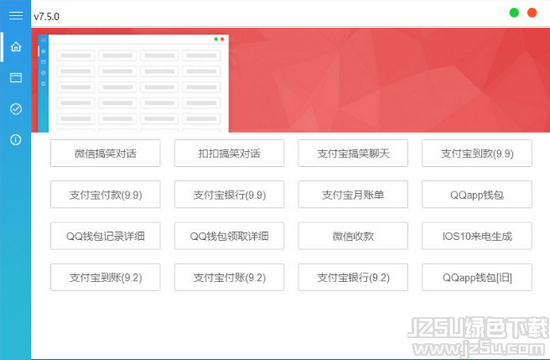Viewport: 550px width, 360px height.
Task: Open QQapp钱包[旧] button
Action: click(477, 277)
